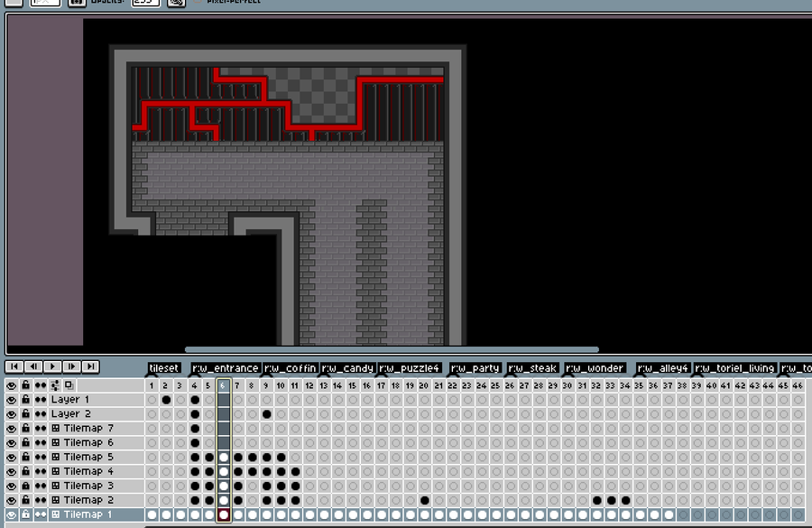Toggle visibility of all layers in header

click(x=11, y=385)
